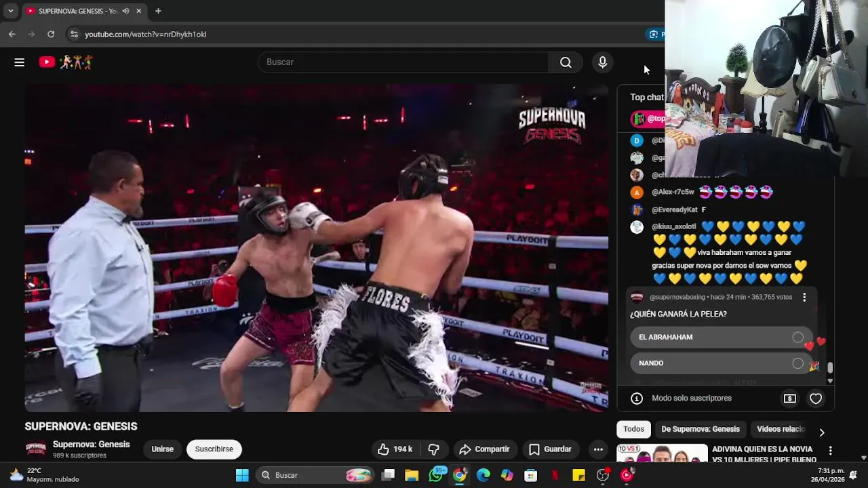
Task: Open Copilot from taskbar
Action: (x=507, y=475)
